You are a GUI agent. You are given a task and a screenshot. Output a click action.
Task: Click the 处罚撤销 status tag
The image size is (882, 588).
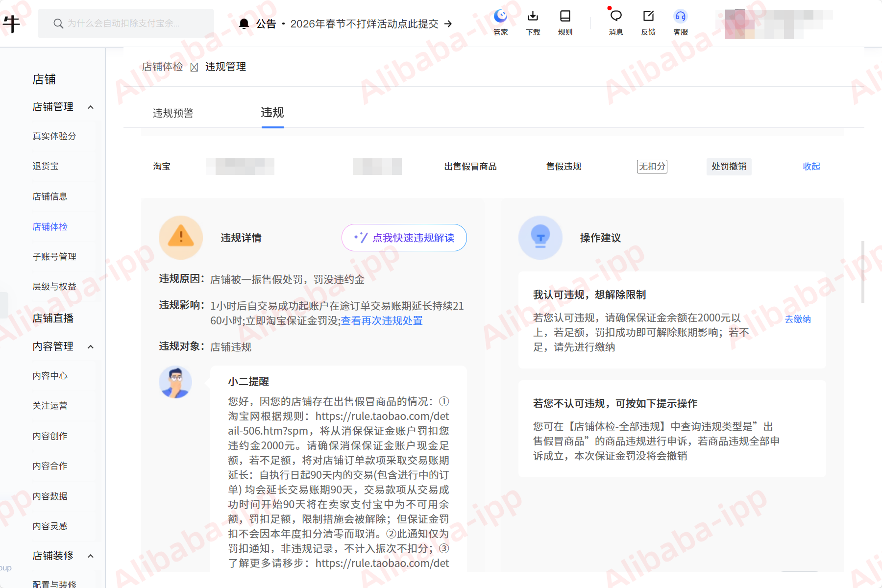(x=729, y=167)
